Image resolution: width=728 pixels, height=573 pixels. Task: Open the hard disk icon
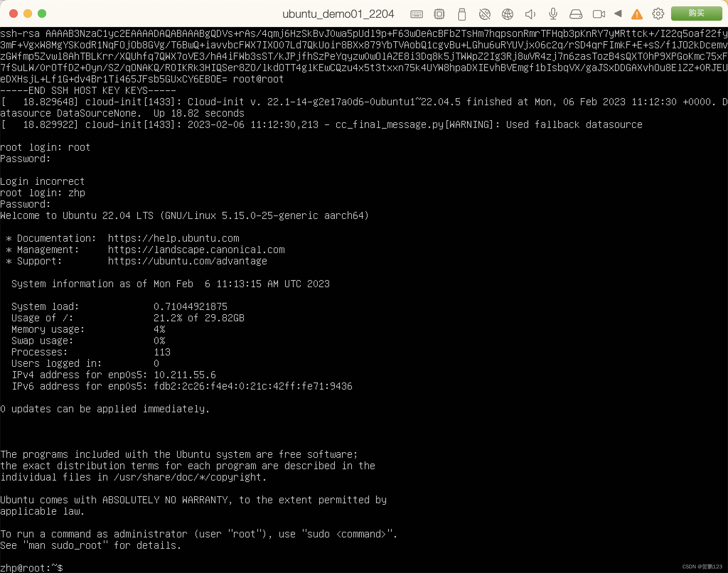point(576,14)
